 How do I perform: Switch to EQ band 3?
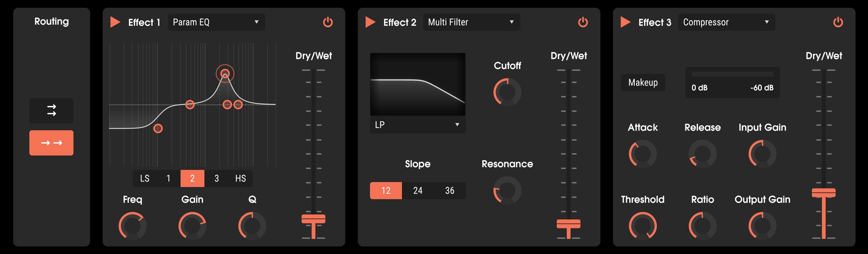[217, 178]
